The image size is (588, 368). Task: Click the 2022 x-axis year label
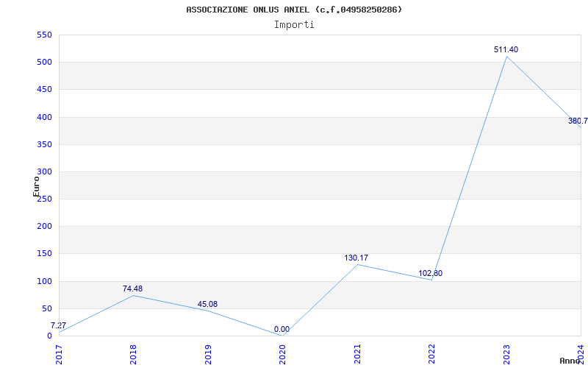pos(431,354)
